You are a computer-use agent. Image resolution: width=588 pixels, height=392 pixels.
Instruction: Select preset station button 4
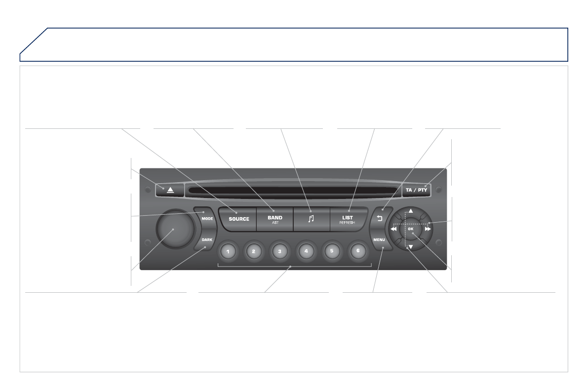(306, 251)
